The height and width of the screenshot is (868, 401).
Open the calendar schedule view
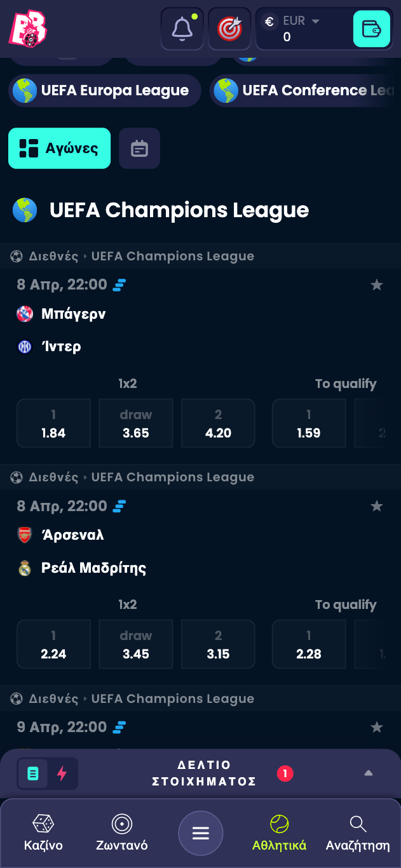(139, 149)
